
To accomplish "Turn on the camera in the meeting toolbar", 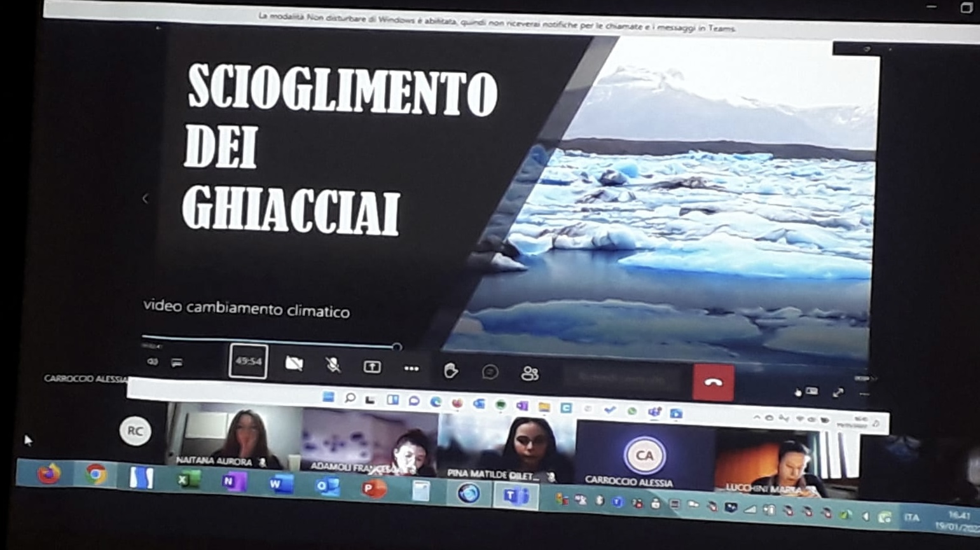I will (294, 364).
